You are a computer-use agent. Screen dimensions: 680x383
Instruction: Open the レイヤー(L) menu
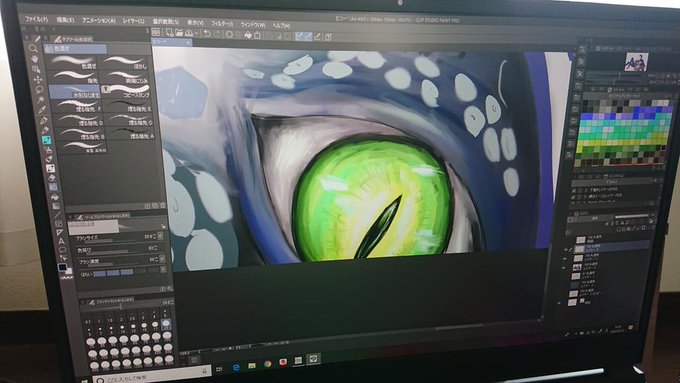(x=133, y=20)
